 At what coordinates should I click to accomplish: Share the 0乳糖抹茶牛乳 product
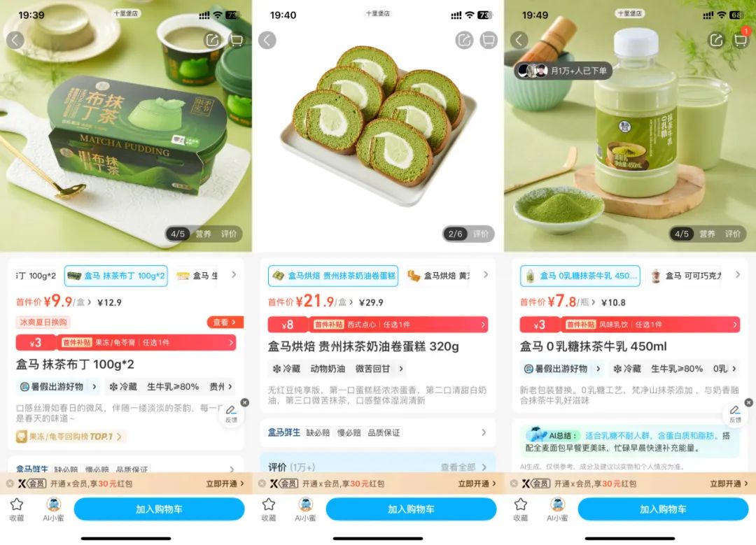point(717,40)
